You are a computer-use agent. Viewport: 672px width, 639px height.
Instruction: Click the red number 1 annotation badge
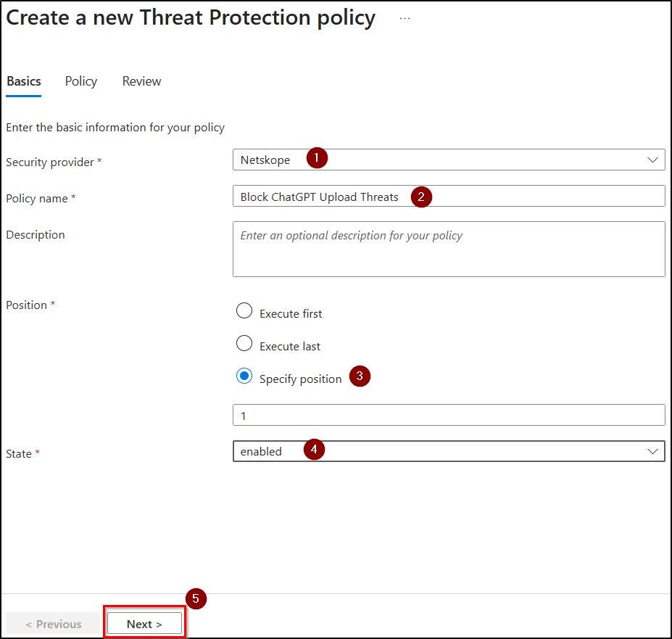coord(317,158)
